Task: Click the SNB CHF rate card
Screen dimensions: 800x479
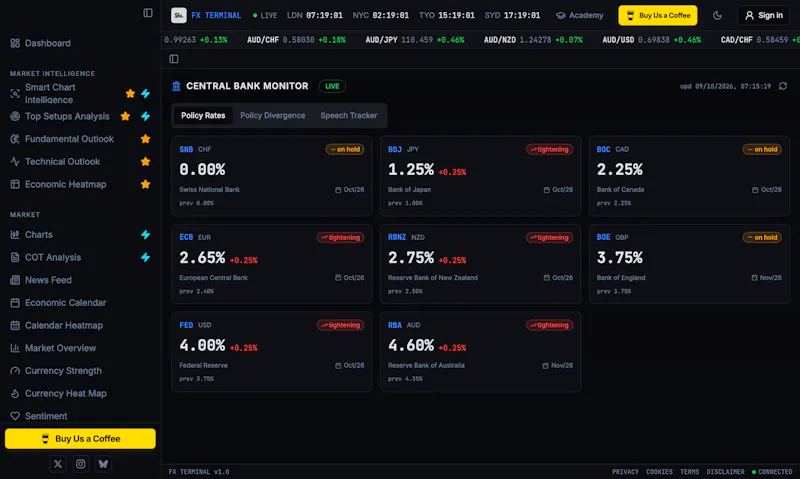Action: click(x=271, y=176)
